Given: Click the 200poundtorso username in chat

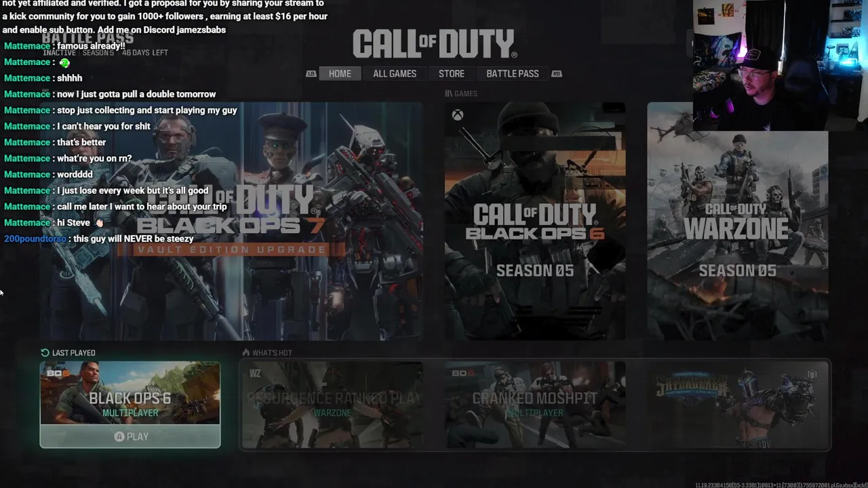Looking at the screenshot, I should pyautogui.click(x=35, y=239).
